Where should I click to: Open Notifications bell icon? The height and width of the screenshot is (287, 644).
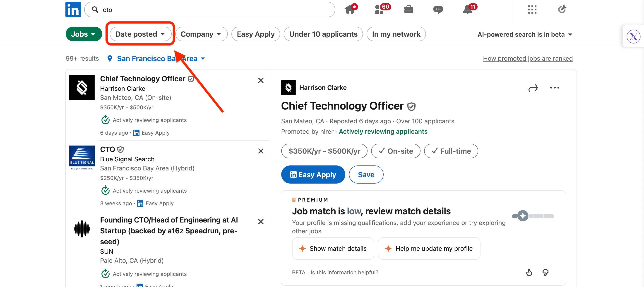[468, 10]
